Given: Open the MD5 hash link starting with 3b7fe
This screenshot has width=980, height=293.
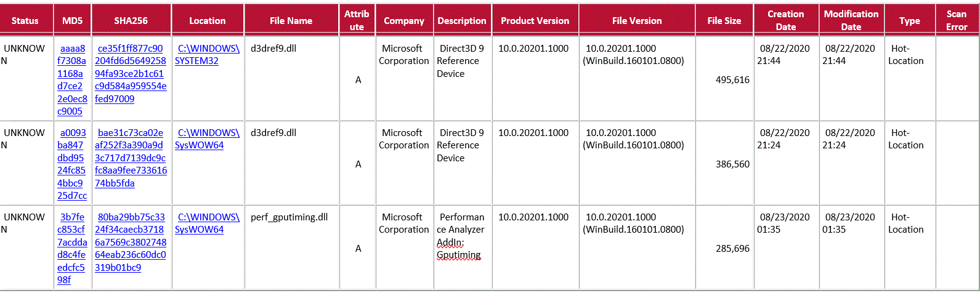Looking at the screenshot, I should pos(73,248).
